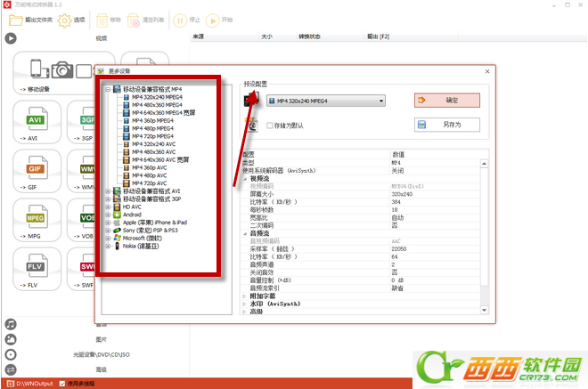
Task: Click the screen size value 320x240
Action: coord(402,194)
